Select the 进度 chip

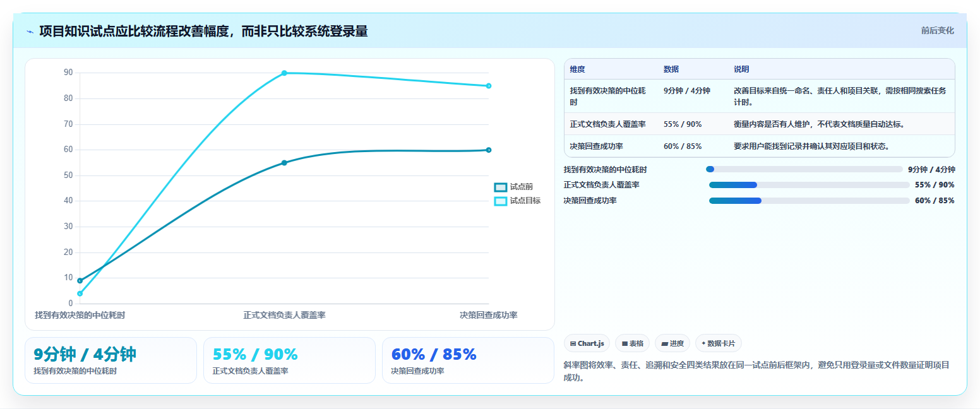click(x=672, y=343)
